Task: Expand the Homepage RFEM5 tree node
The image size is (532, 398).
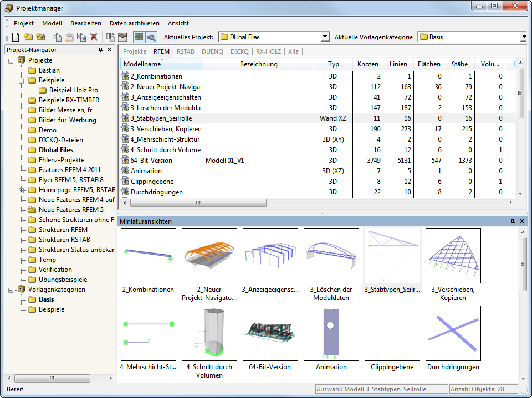Action: click(x=22, y=190)
